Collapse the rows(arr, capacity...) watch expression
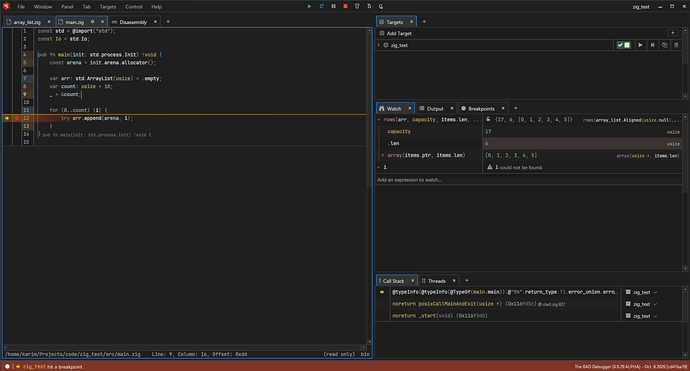Screen dimensions: 690x371 click(x=379, y=120)
